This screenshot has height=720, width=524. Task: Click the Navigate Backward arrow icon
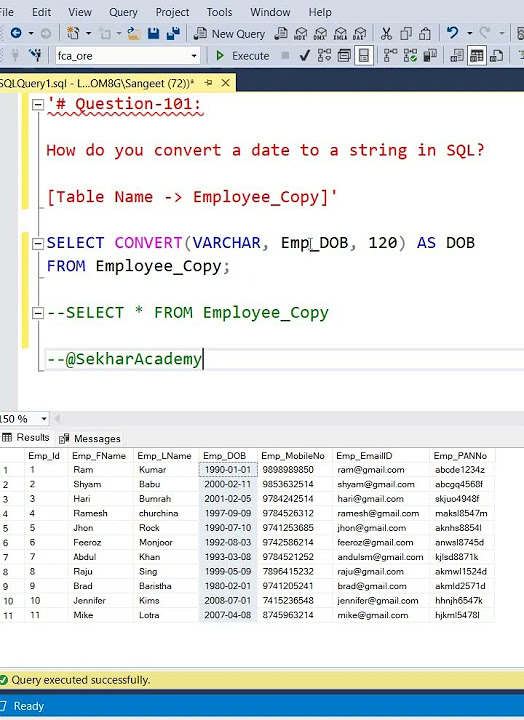click(x=16, y=34)
